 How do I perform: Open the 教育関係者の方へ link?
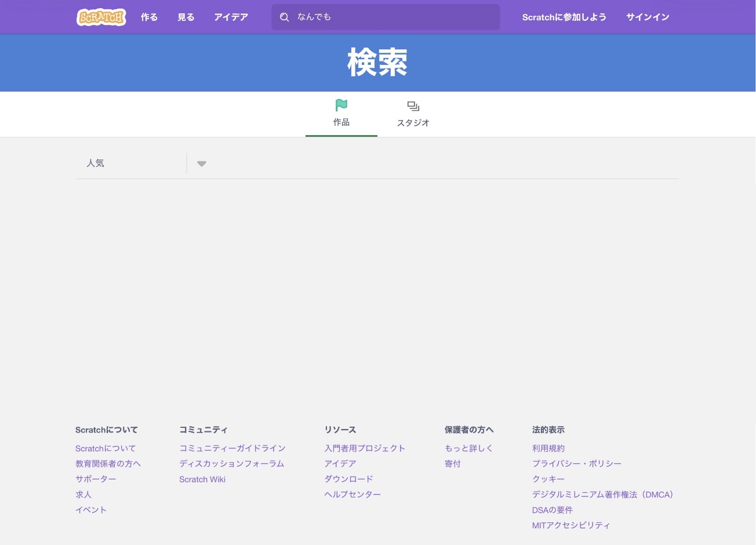coord(108,464)
